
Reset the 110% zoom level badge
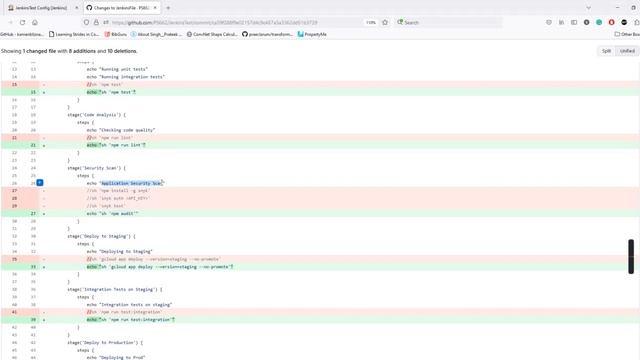click(371, 22)
